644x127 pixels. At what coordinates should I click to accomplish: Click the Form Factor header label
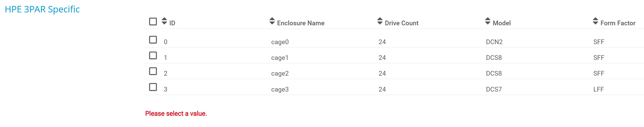click(618, 23)
